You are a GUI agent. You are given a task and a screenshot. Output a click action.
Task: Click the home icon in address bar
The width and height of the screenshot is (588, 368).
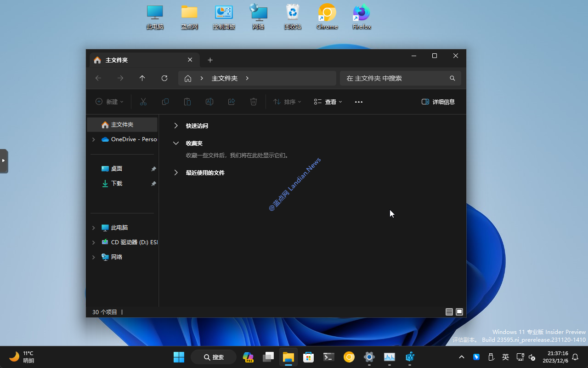(x=188, y=78)
